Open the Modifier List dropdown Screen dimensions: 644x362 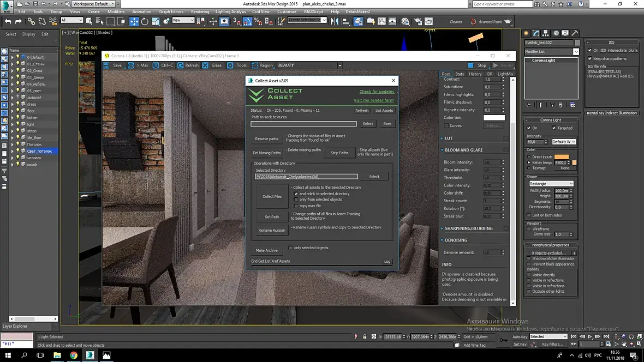coord(575,52)
